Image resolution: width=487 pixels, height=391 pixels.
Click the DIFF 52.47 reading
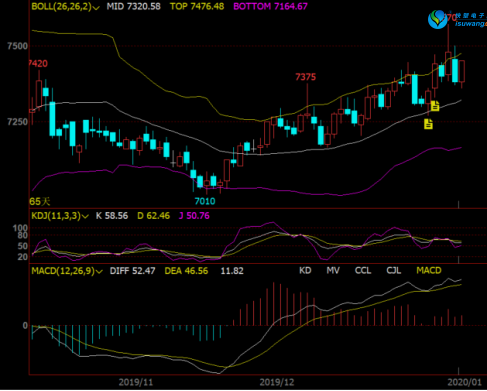pyautogui.click(x=133, y=271)
